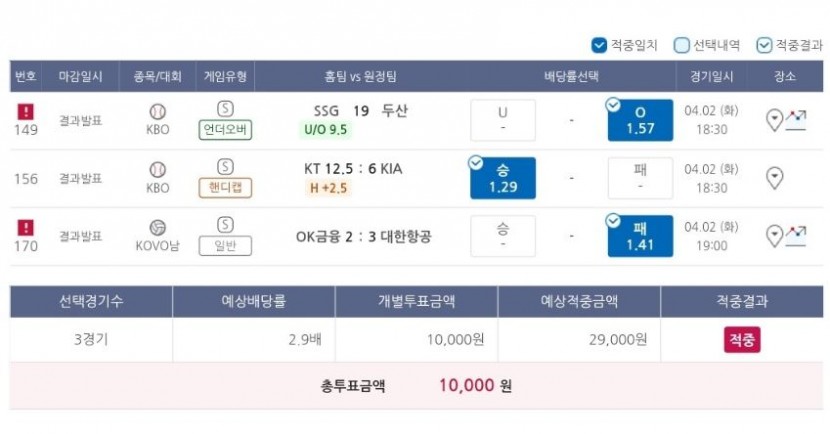830x434 pixels.
Task: Open the trend chart icon for game 170
Action: click(796, 236)
